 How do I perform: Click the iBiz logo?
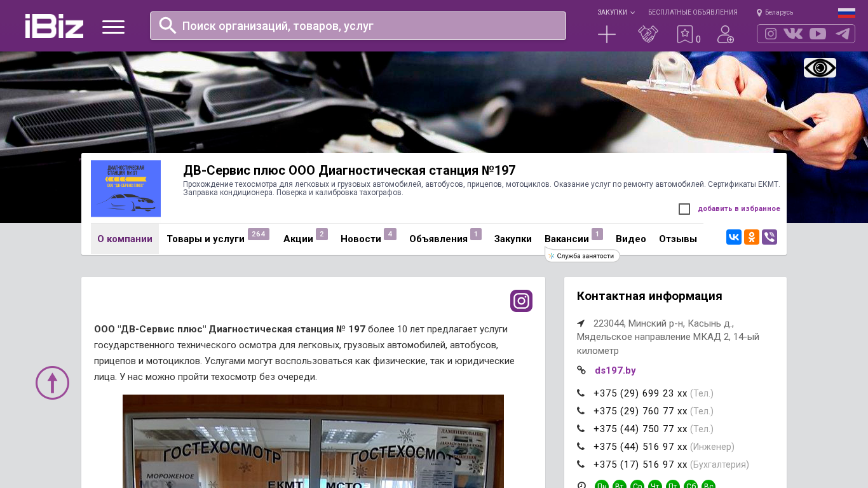(x=54, y=26)
